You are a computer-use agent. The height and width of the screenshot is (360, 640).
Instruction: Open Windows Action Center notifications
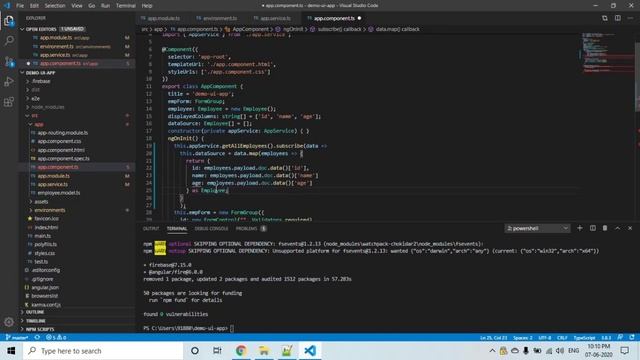tap(624, 351)
